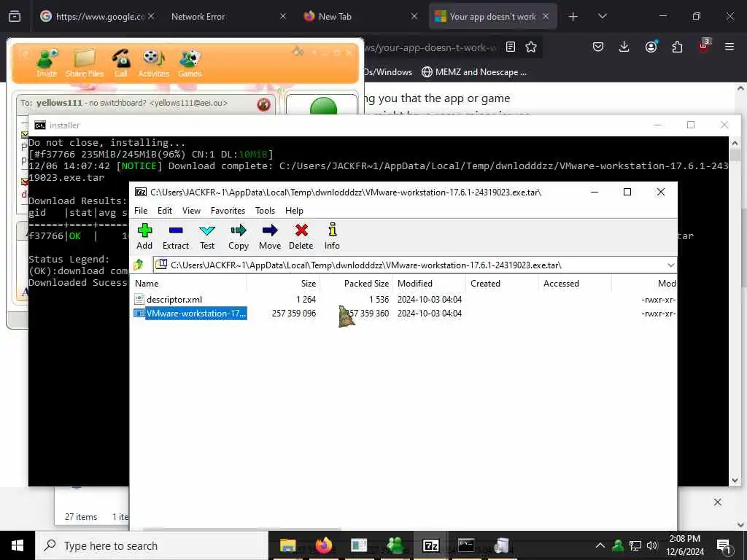Click the Move icon in 7-Zip toolbar
Image resolution: width=747 pixels, height=560 pixels.
tap(270, 236)
